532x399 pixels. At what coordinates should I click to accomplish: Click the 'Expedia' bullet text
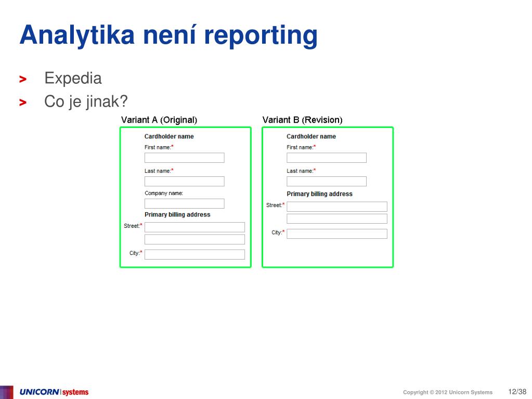(73, 79)
